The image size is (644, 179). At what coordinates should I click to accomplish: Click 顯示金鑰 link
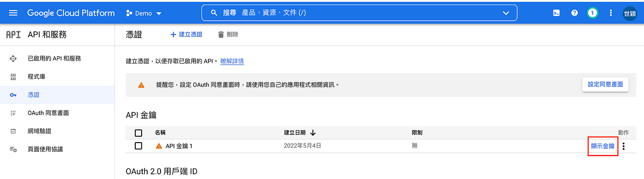pos(603,146)
